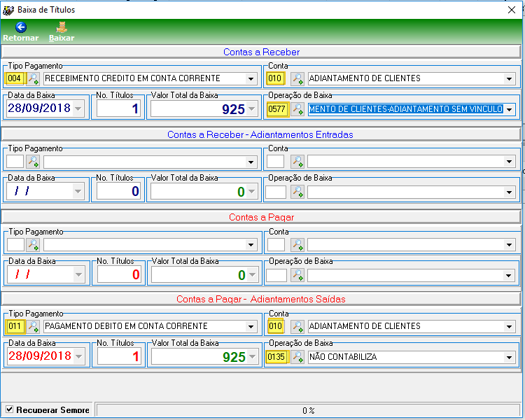The image size is (525, 420).
Task: Click the Baixar coins icon
Action: (x=62, y=27)
